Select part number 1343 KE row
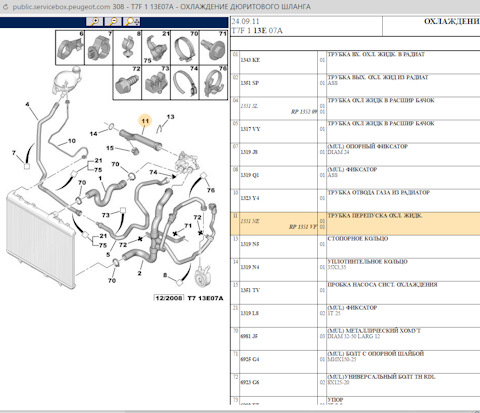 point(355,63)
